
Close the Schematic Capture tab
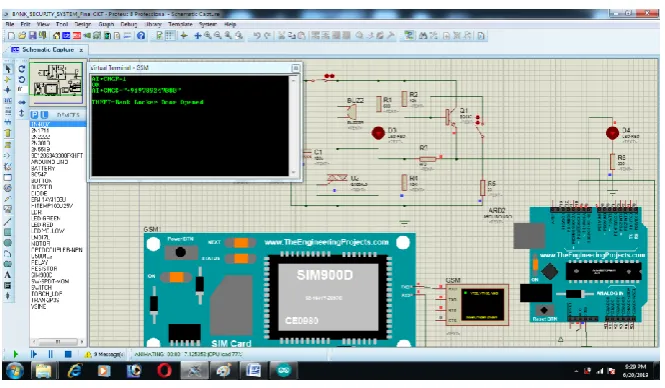(81, 50)
